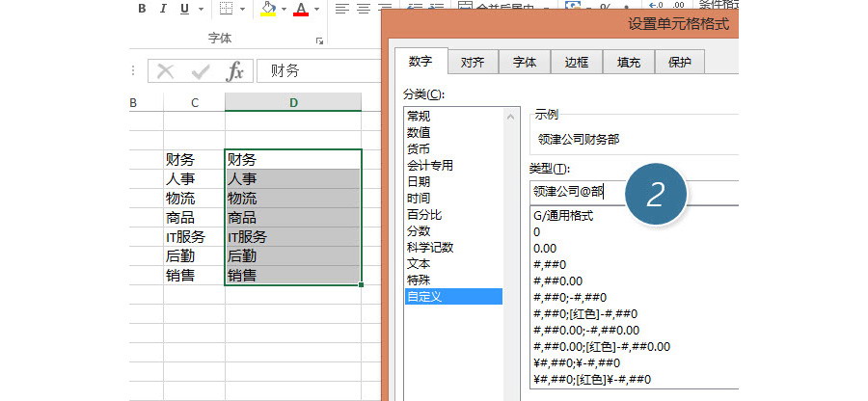868x401 pixels.
Task: Select 时间 category in list
Action: click(x=453, y=198)
